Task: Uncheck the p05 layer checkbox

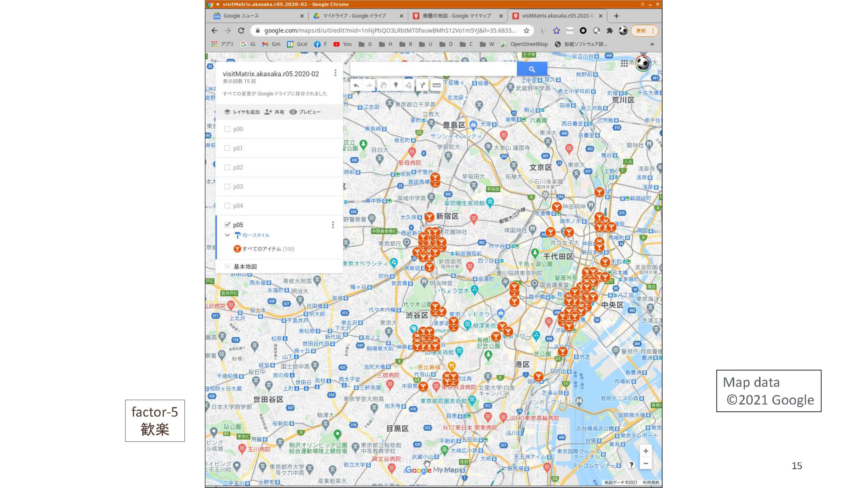Action: coord(227,225)
